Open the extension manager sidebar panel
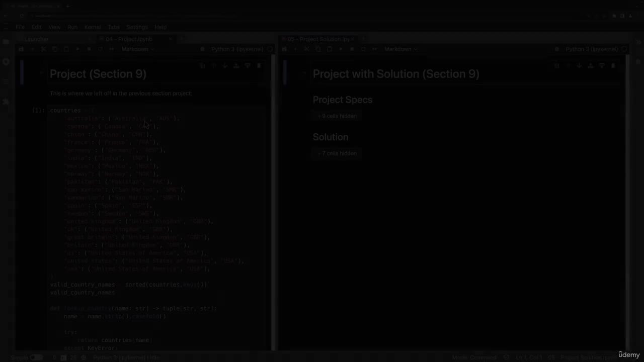Screen dimensions: 644x362 pyautogui.click(x=6, y=102)
